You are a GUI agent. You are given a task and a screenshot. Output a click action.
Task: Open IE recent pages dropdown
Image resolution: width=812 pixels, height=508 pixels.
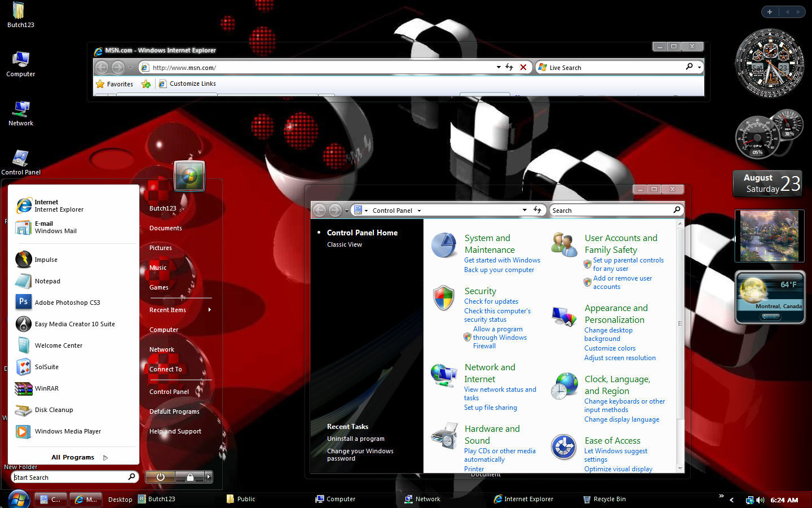[x=131, y=68]
